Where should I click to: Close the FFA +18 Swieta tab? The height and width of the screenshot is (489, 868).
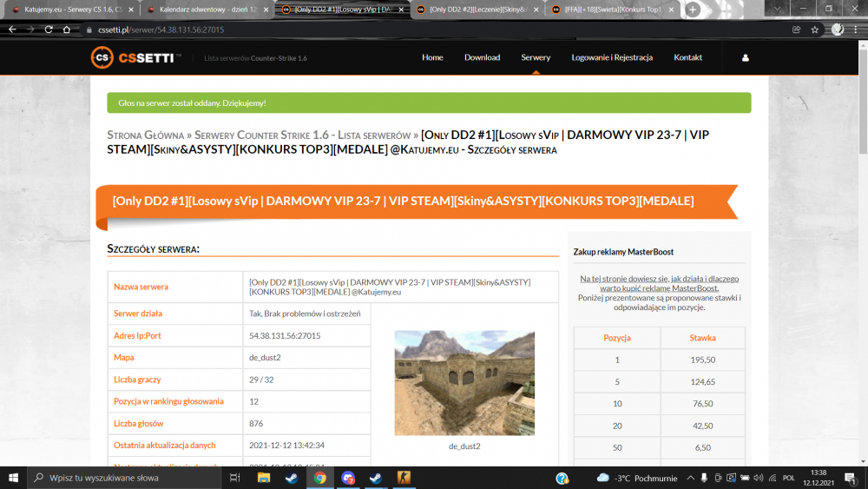click(671, 10)
